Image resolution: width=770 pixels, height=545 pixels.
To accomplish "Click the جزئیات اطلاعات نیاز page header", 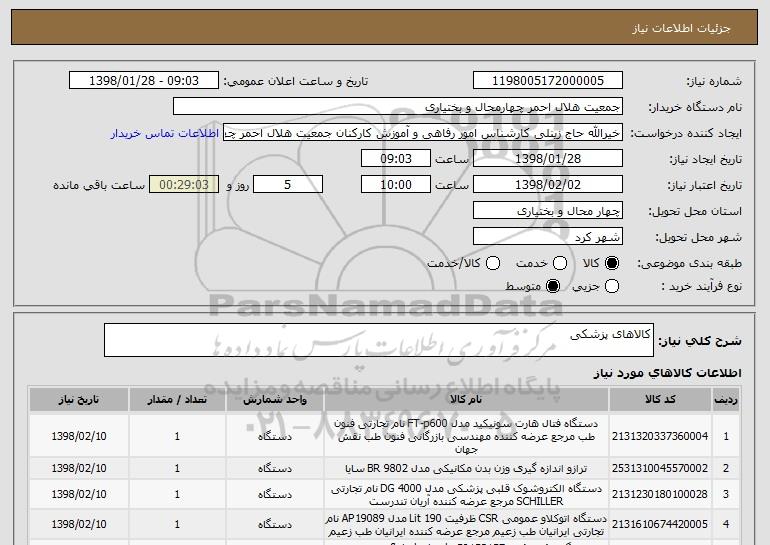I will (x=681, y=28).
